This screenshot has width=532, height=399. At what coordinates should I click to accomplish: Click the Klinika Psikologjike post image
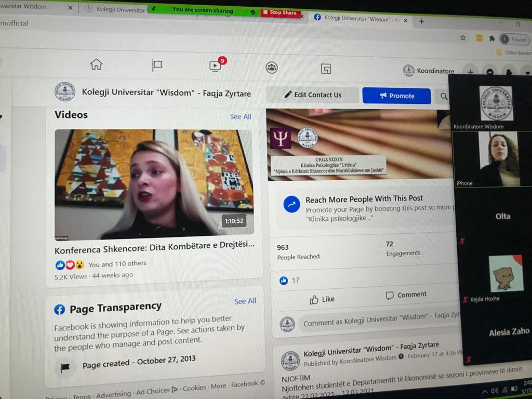[x=359, y=145]
